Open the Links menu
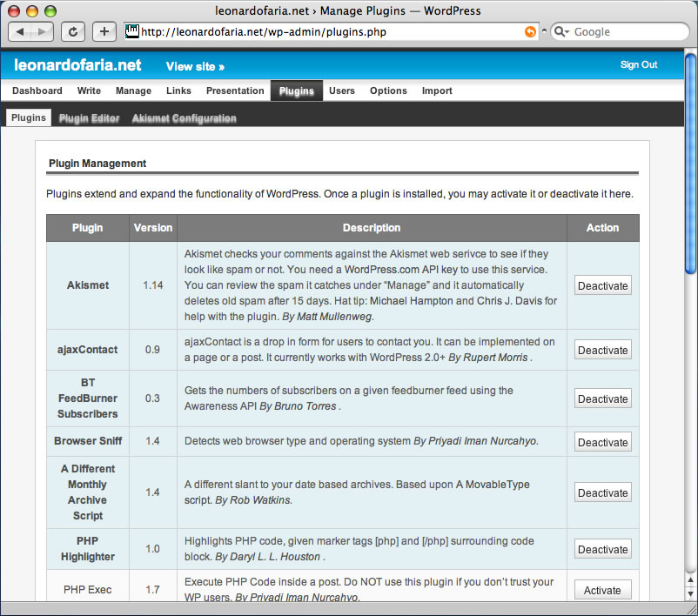This screenshot has width=698, height=616. (x=178, y=90)
